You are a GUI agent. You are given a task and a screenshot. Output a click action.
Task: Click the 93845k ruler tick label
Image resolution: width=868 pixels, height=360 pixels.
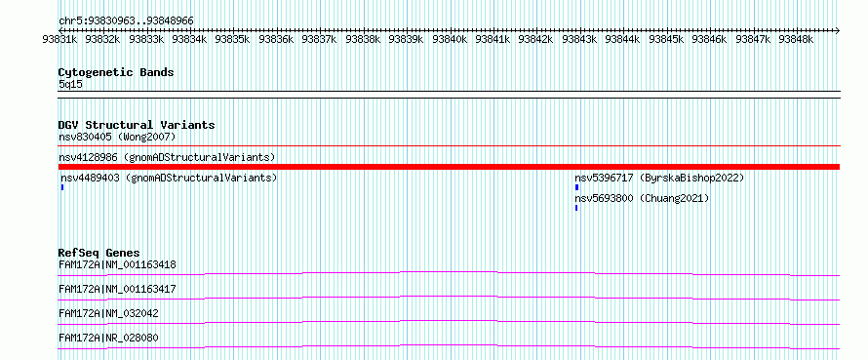[666, 39]
